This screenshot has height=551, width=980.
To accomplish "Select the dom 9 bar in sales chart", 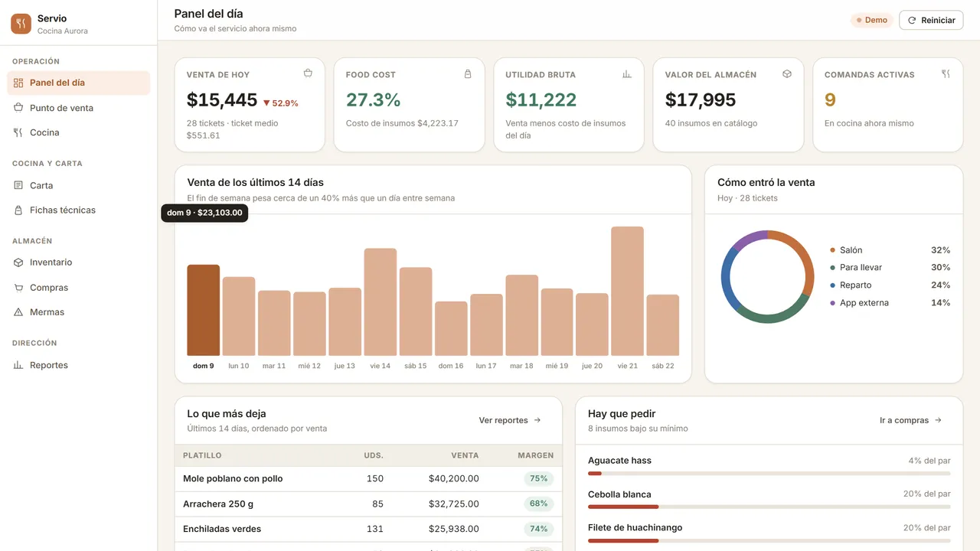I will point(204,310).
